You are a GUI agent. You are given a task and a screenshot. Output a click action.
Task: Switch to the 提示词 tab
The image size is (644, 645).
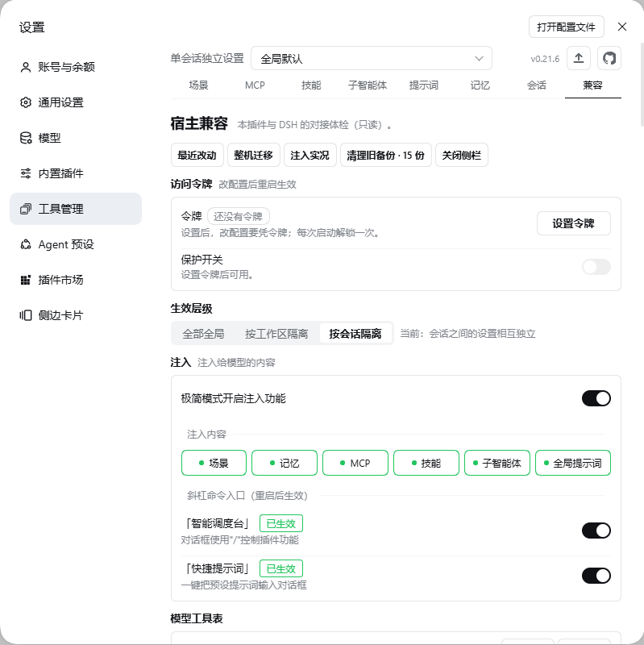pos(424,85)
